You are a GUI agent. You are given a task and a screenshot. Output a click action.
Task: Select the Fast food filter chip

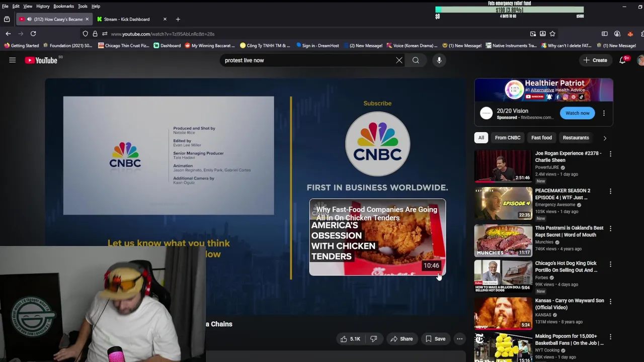pyautogui.click(x=541, y=138)
